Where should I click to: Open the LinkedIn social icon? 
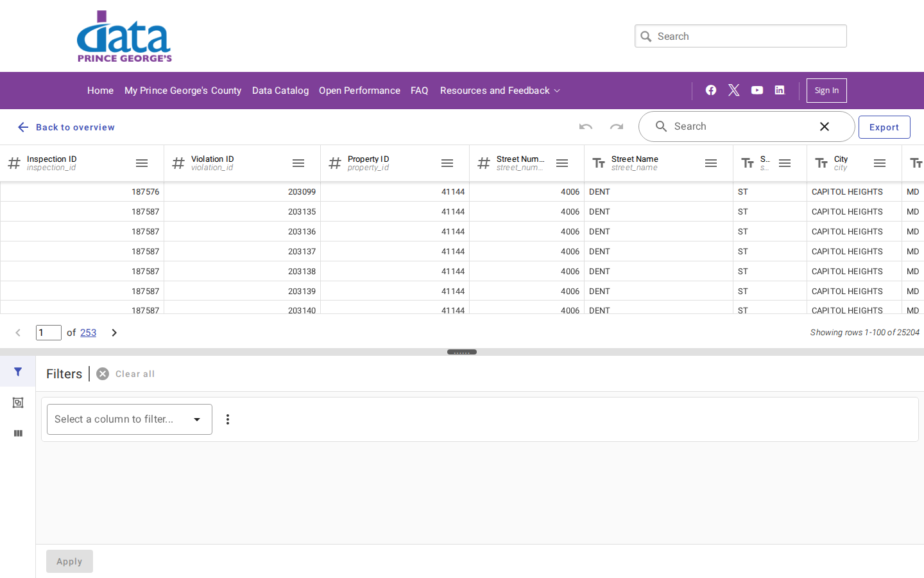780,90
